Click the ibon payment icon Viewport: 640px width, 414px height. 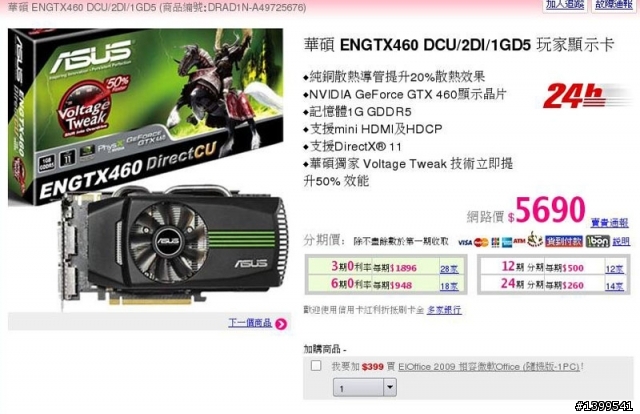point(598,241)
